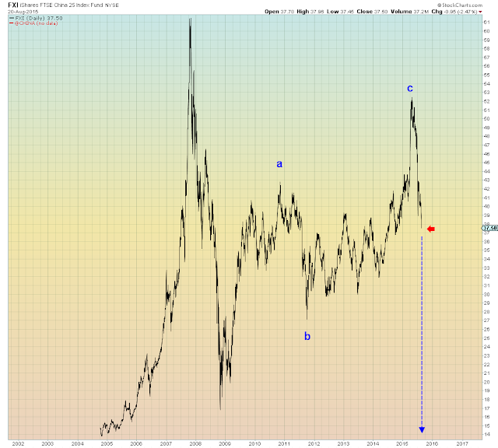
Task: Click the 50 label on the price axis
Action: tap(486, 119)
